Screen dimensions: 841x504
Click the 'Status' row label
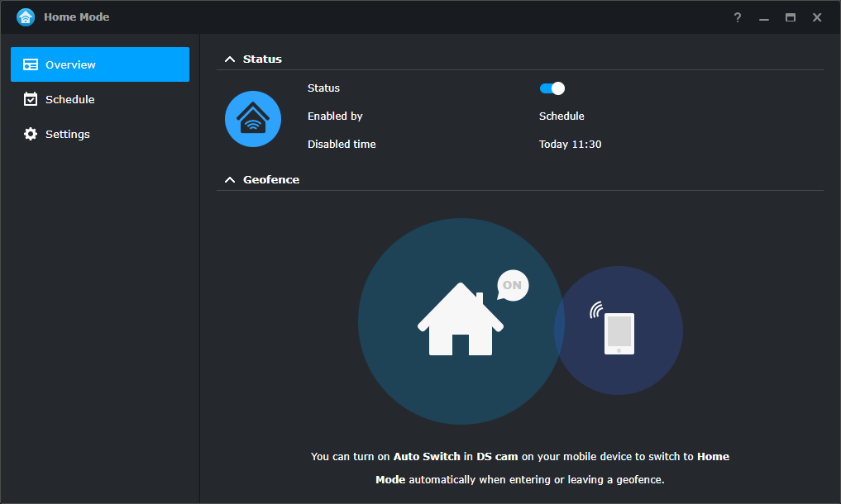pos(323,88)
